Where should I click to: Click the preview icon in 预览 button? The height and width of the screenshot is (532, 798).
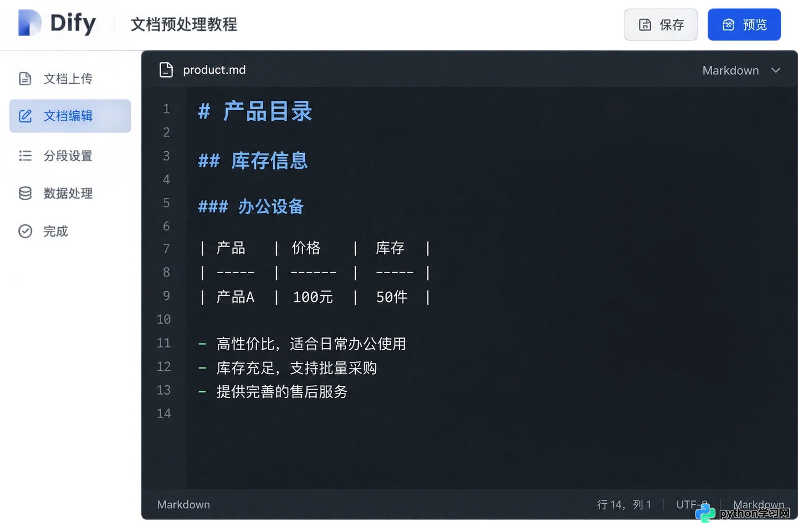click(728, 25)
